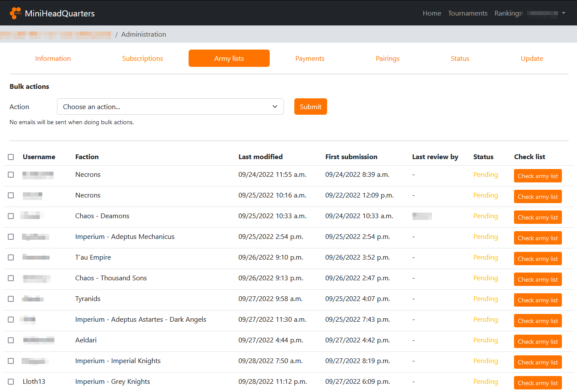This screenshot has height=392, width=577.
Task: Select the Lloth13 row checkbox
Action: click(x=11, y=382)
